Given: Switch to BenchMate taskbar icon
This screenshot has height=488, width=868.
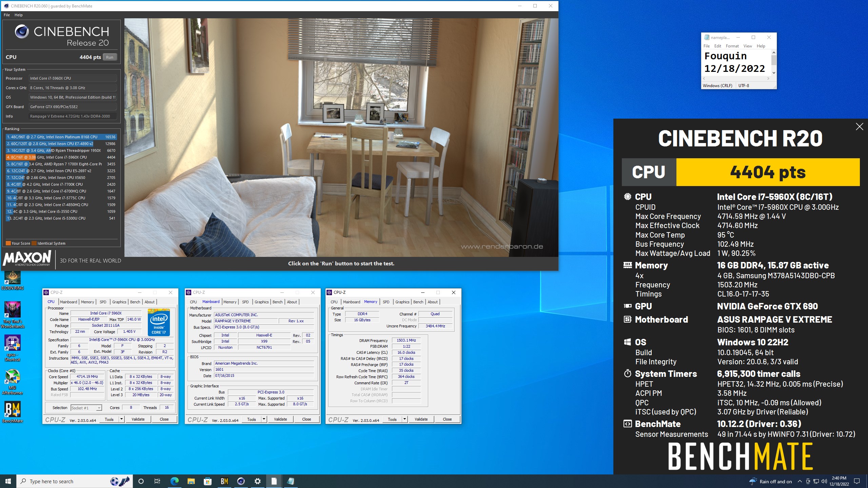Looking at the screenshot, I should click(x=224, y=481).
